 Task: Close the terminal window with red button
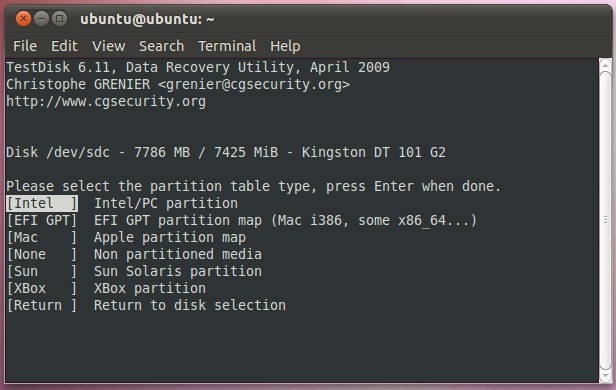click(23, 18)
